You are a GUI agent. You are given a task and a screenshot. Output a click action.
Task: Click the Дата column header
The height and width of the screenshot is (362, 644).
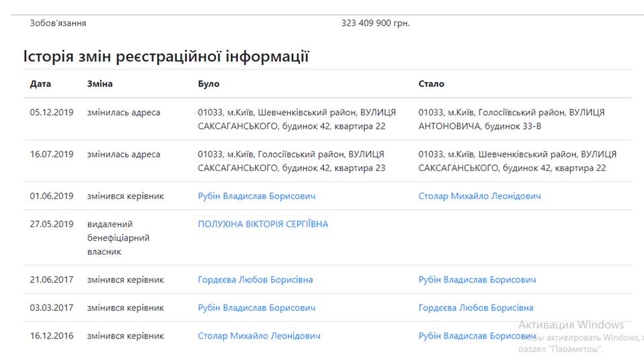coord(40,84)
